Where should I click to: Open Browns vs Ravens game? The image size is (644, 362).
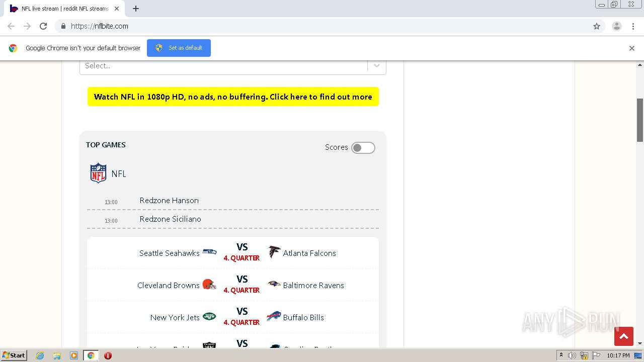(x=233, y=285)
